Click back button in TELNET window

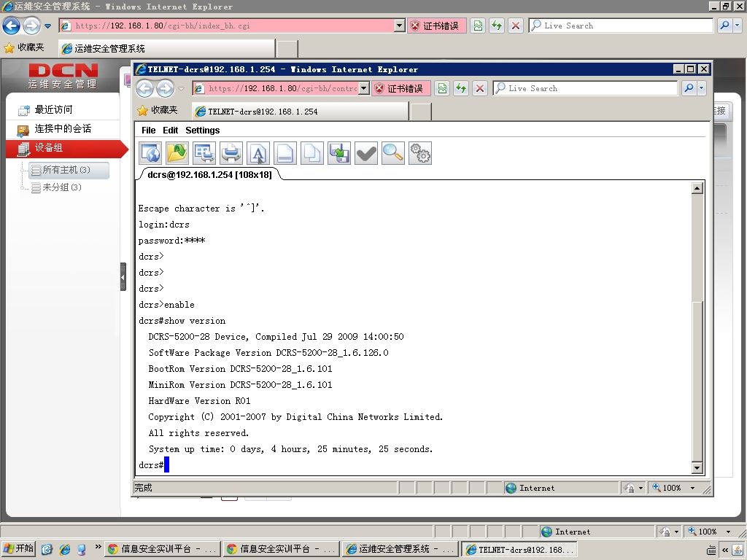[x=145, y=88]
